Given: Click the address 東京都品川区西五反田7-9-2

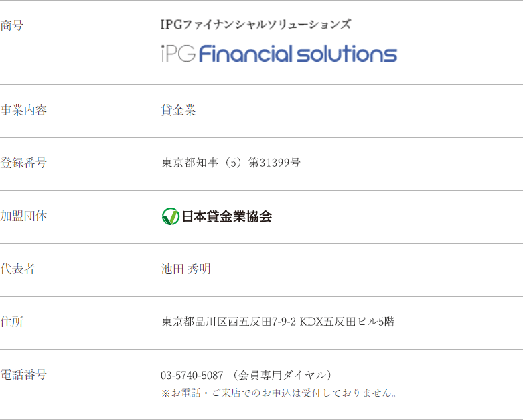Looking at the screenshot, I should tap(228, 322).
